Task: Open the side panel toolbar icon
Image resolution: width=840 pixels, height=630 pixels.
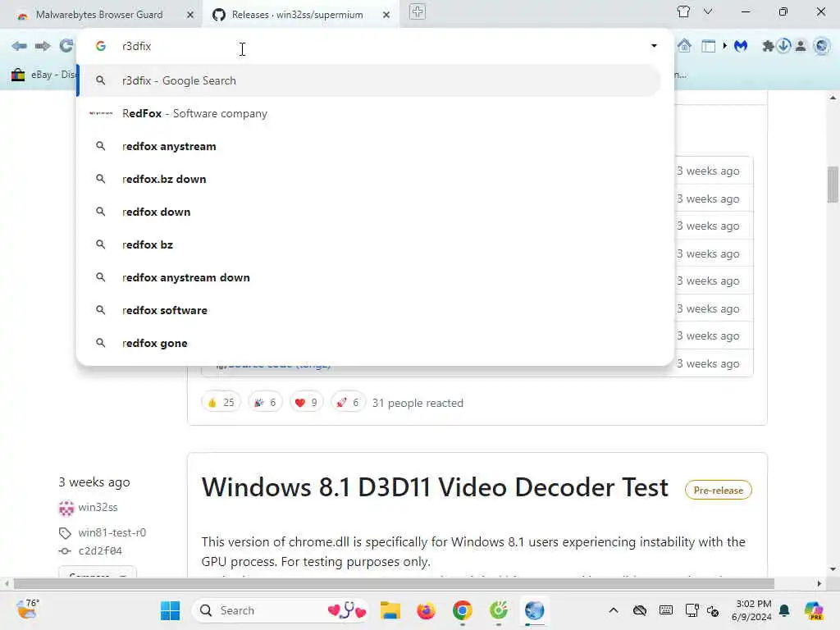Action: click(708, 46)
